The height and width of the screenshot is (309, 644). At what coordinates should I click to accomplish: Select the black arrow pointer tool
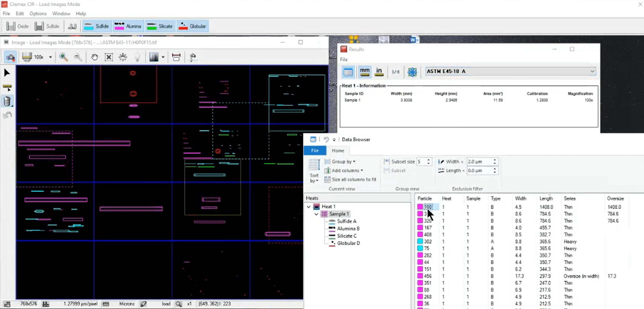7,73
